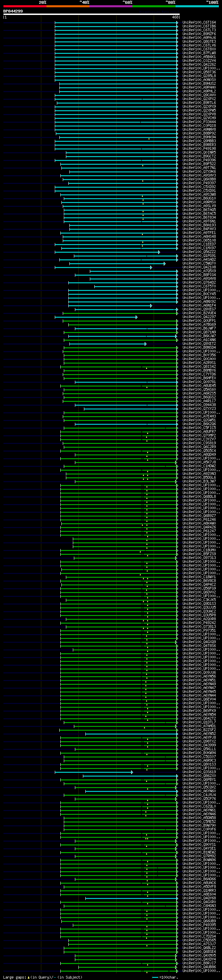Open the UniRef100_B0Y356 entry
Image resolution: width=222 pixels, height=980 pixels.
click(x=199, y=355)
